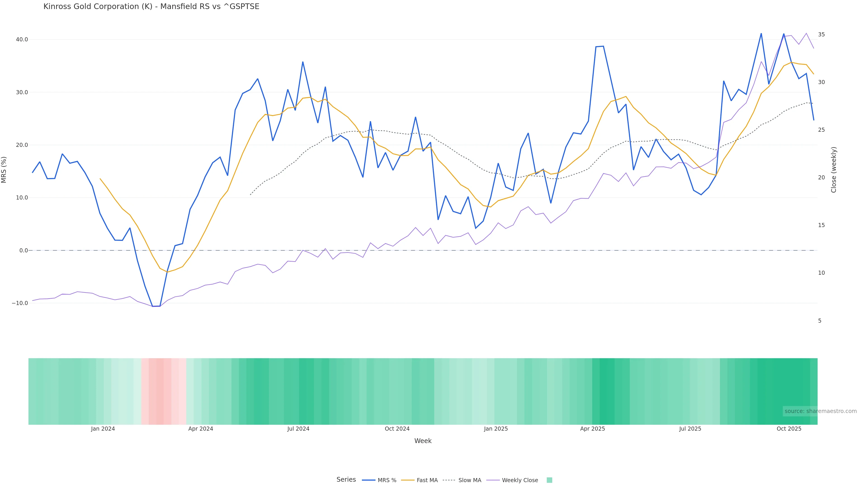The height and width of the screenshot is (488, 868).
Task: Select the Oct 2024 date label
Action: point(397,429)
